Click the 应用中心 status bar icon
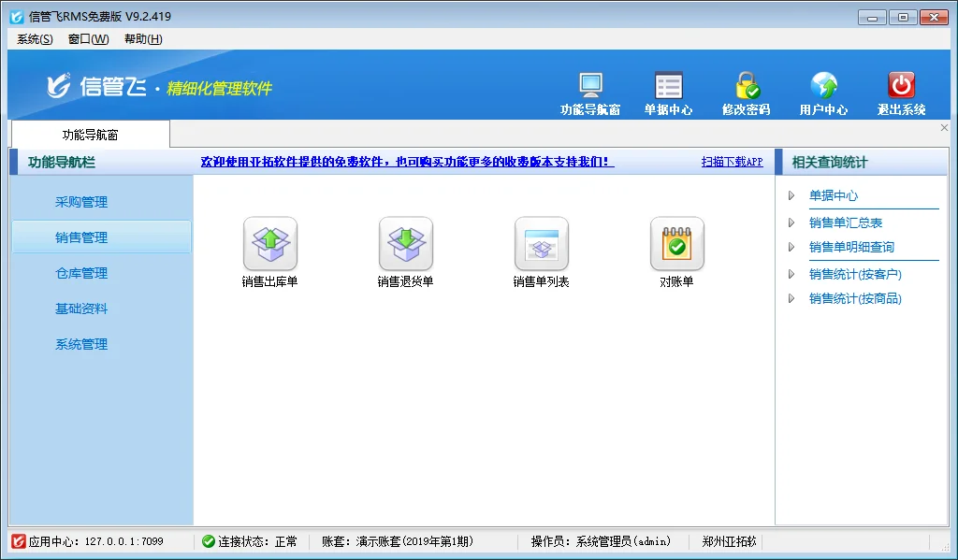This screenshot has height=560, width=958. 19,541
